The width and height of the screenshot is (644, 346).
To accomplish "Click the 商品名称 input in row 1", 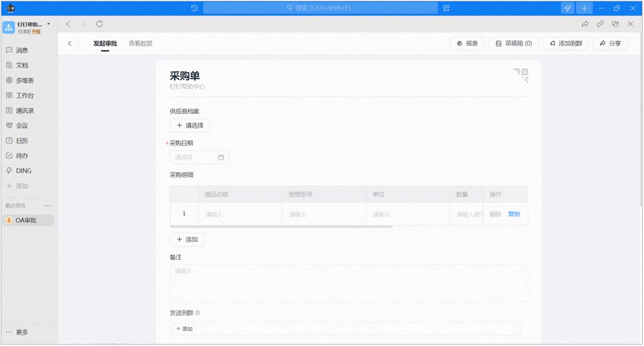I will (x=241, y=214).
